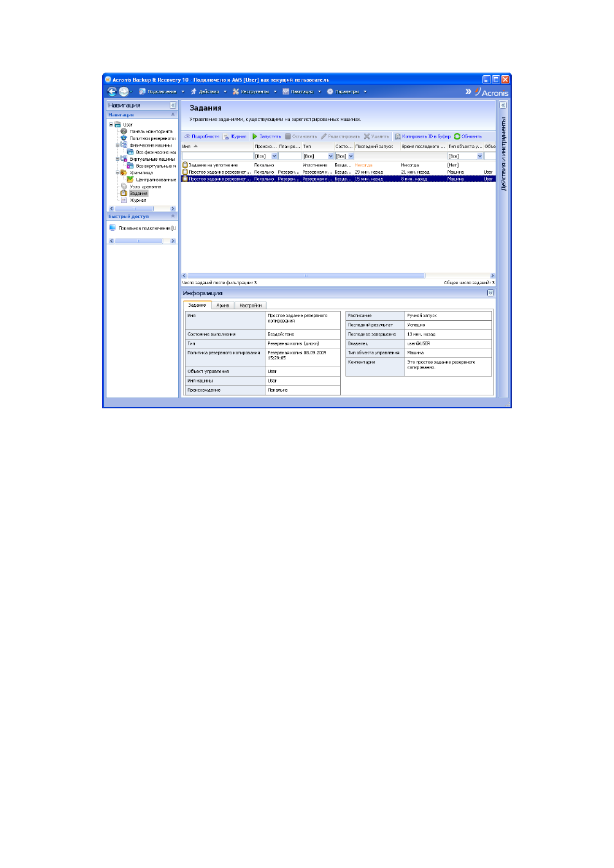Image resolution: width=614 pixels, height=868 pixels.
Task: Switch to the Настройки tab
Action: [x=250, y=305]
